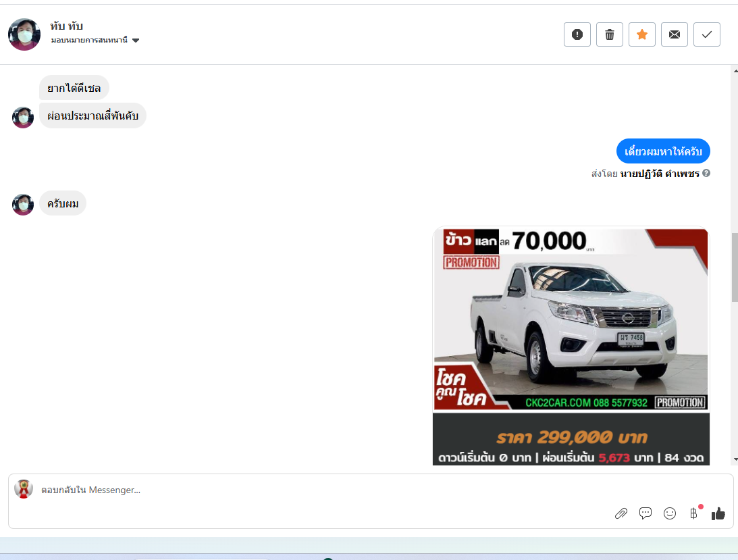Click the help icon next to sender name
The image size is (738, 560).
[x=706, y=174]
